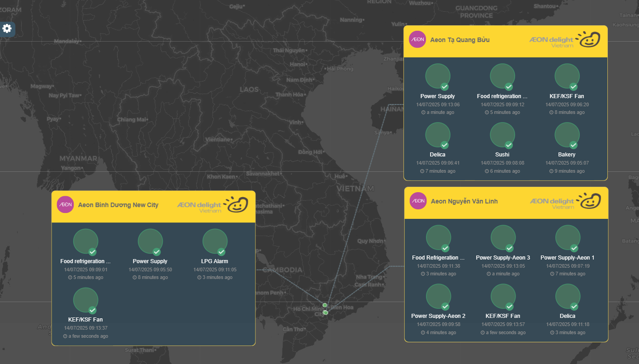Screen dimensions: 639x364
Task: Click timestamp 14/07/2025 09:06:20
Action: pyautogui.click(x=567, y=104)
